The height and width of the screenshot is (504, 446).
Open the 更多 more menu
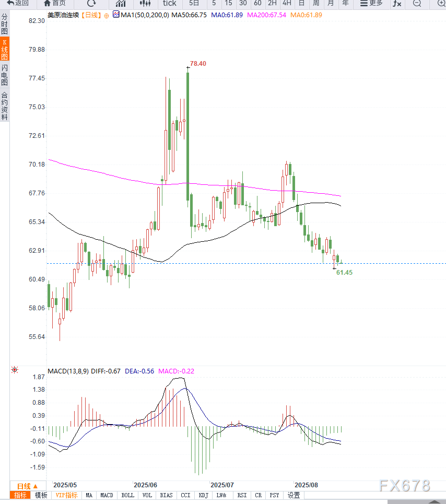tap(371, 3)
